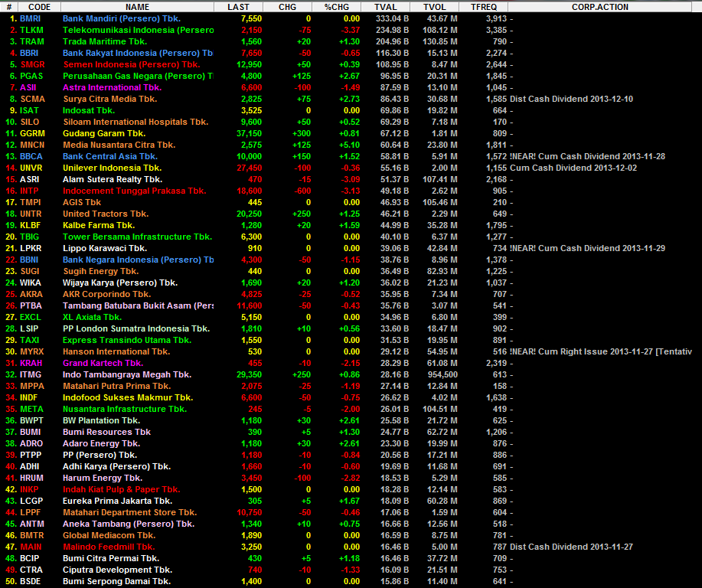Select stock code ANTM
702x588 pixels.
[x=32, y=524]
